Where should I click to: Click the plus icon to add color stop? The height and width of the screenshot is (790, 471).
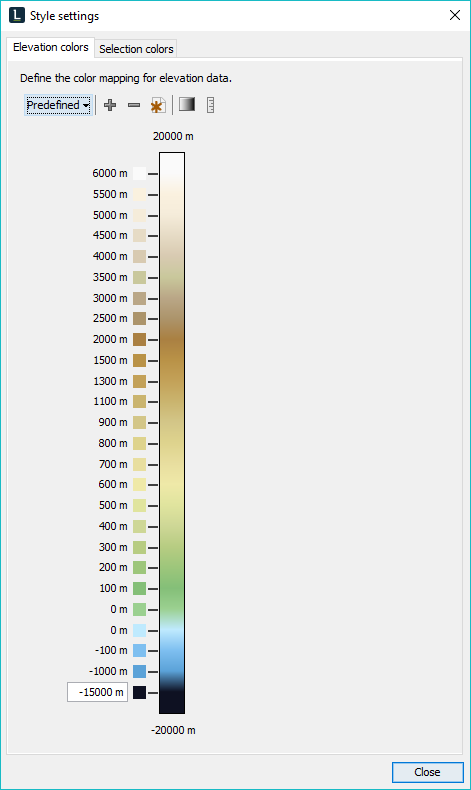point(110,105)
